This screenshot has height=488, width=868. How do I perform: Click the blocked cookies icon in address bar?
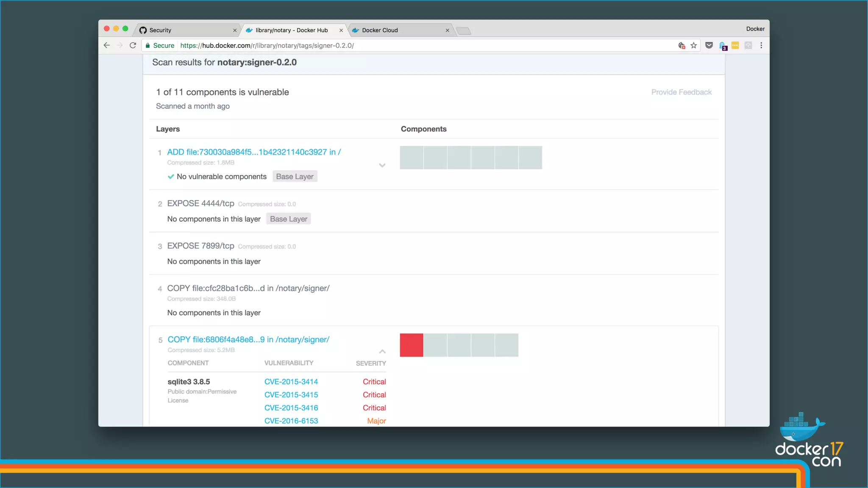pyautogui.click(x=682, y=45)
